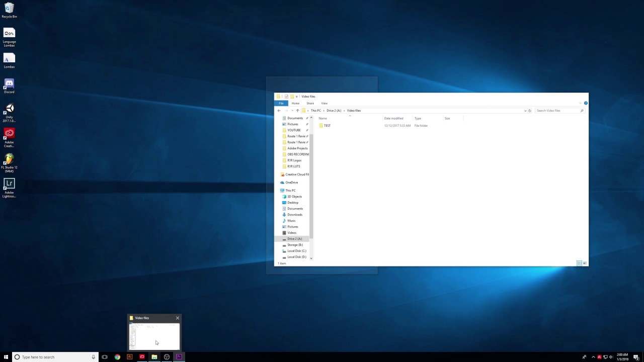Screen dimensions: 644x362
Task: Select YOUTUBE in the navigation pane
Action: pyautogui.click(x=295, y=130)
